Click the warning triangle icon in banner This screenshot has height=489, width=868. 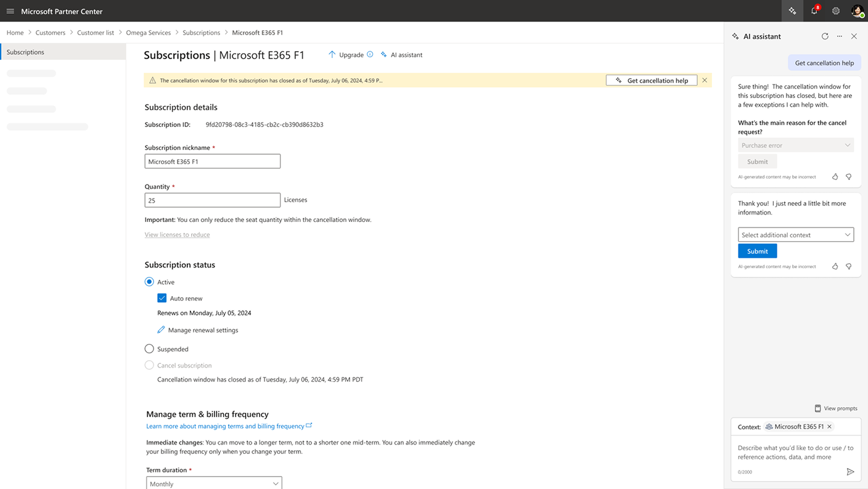tap(152, 80)
